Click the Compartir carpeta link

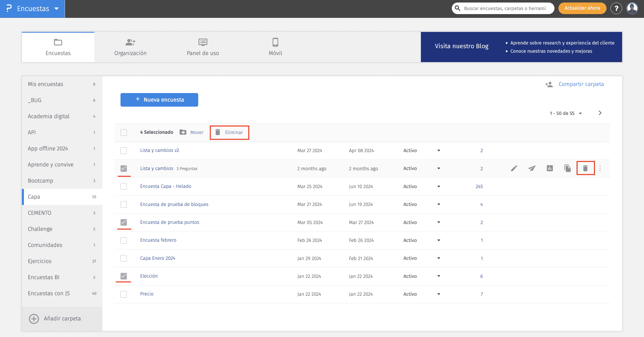pos(581,84)
